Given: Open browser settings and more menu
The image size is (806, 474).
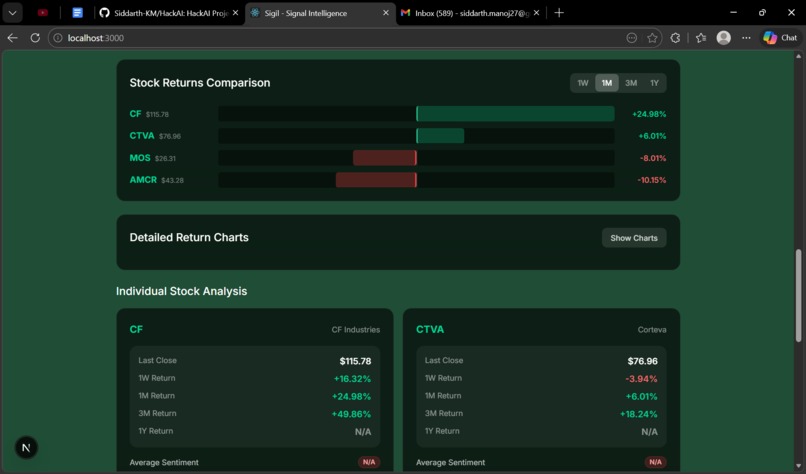Looking at the screenshot, I should (746, 38).
